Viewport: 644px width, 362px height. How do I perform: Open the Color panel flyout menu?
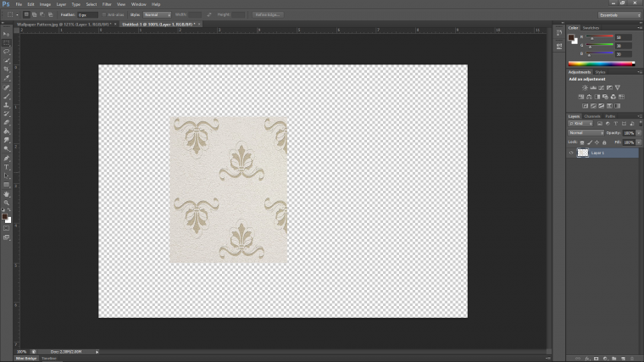(x=640, y=27)
